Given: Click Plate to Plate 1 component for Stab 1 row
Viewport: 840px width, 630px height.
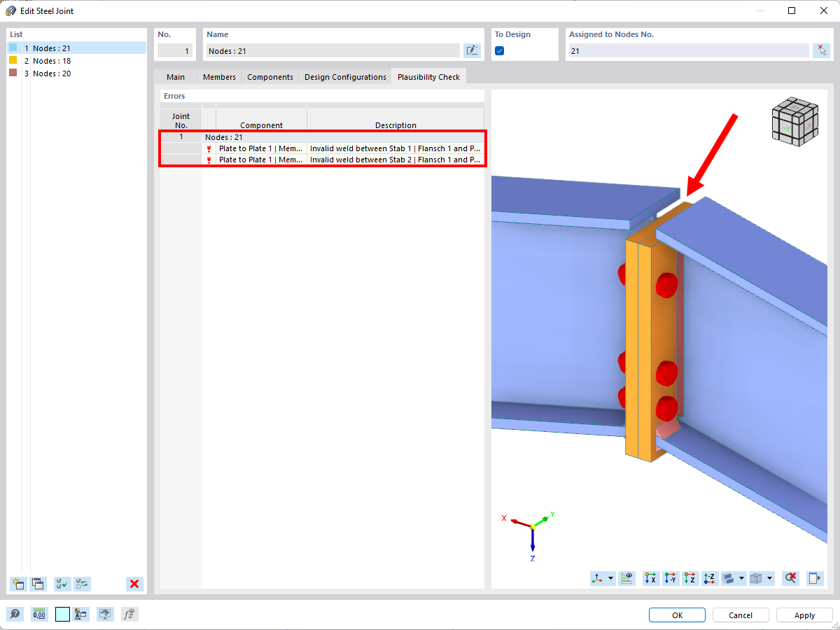Looking at the screenshot, I should (x=261, y=148).
